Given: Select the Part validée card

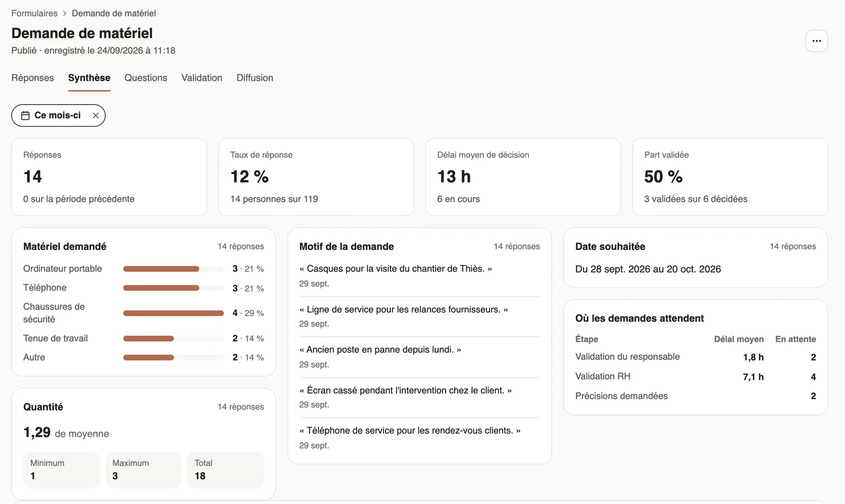Looking at the screenshot, I should point(730,177).
